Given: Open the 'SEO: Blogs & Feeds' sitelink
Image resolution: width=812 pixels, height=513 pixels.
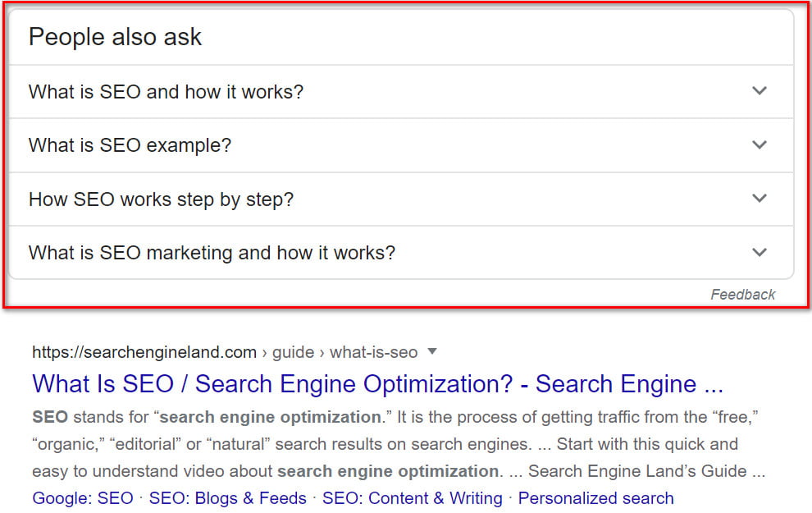Looking at the screenshot, I should click(x=228, y=498).
